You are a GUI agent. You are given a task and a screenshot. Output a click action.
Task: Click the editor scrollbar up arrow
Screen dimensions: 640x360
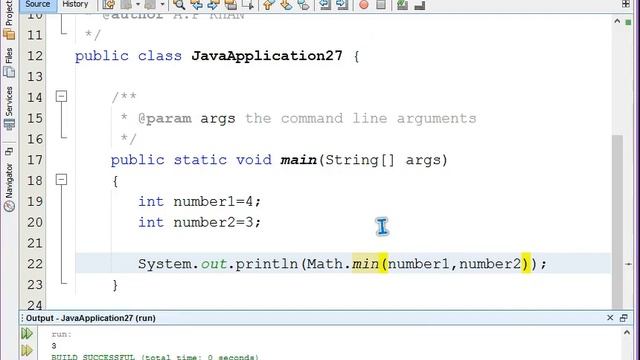pos(617,21)
